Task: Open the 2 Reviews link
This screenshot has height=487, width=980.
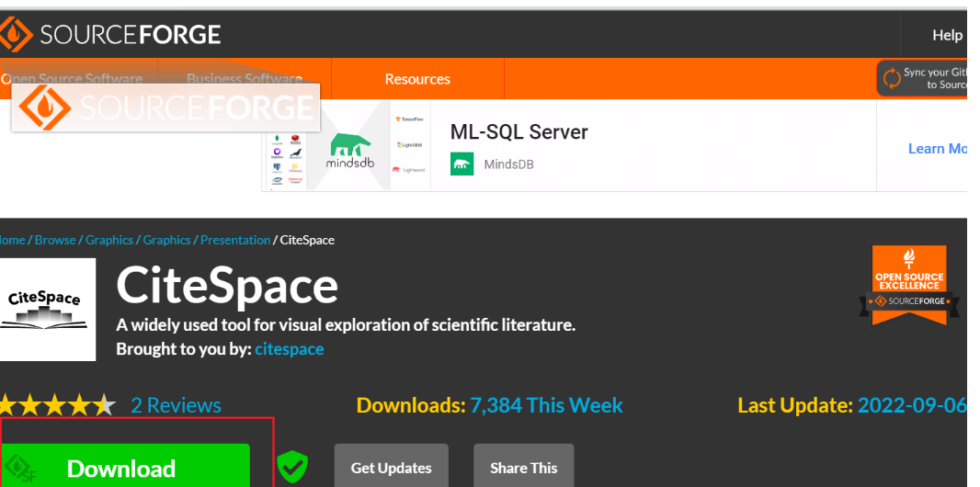Action: tap(176, 405)
